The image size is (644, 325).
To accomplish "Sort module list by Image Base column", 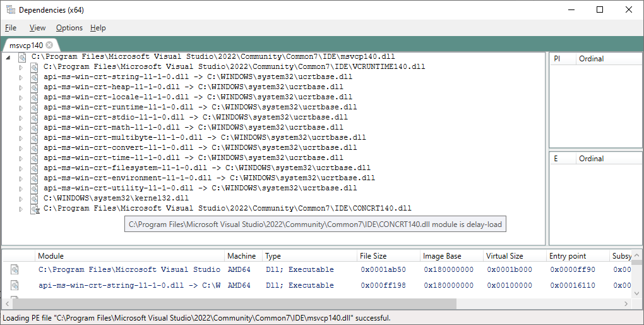I will (452, 256).
